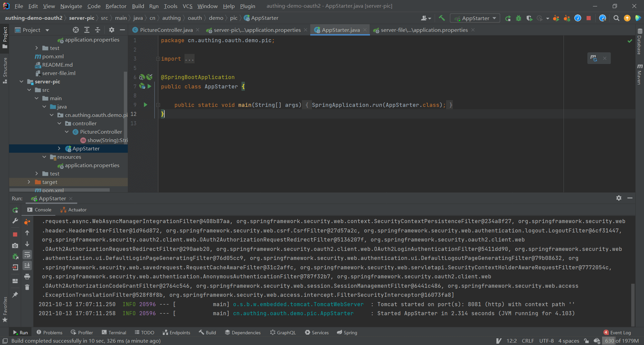Toggle Pin Tab in Run panel
Viewport: 644px width, 345px height.
click(x=15, y=294)
